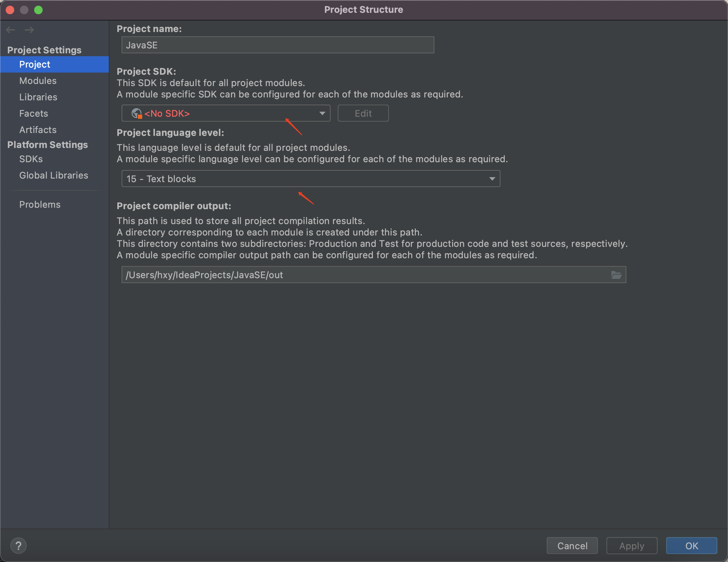
Task: Open the language level dropdown arrow
Action: point(492,179)
